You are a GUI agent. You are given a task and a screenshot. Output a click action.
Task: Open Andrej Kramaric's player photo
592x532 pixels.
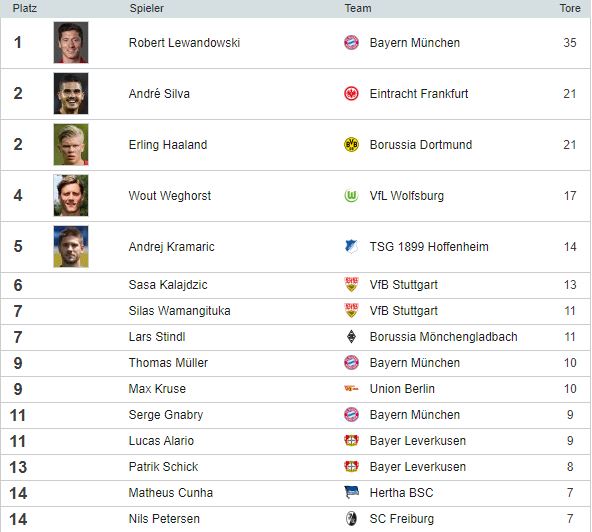point(71,247)
